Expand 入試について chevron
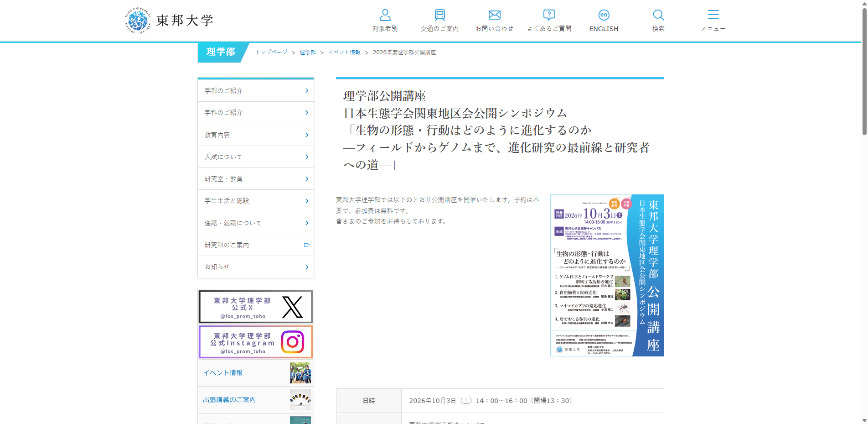 (x=307, y=157)
